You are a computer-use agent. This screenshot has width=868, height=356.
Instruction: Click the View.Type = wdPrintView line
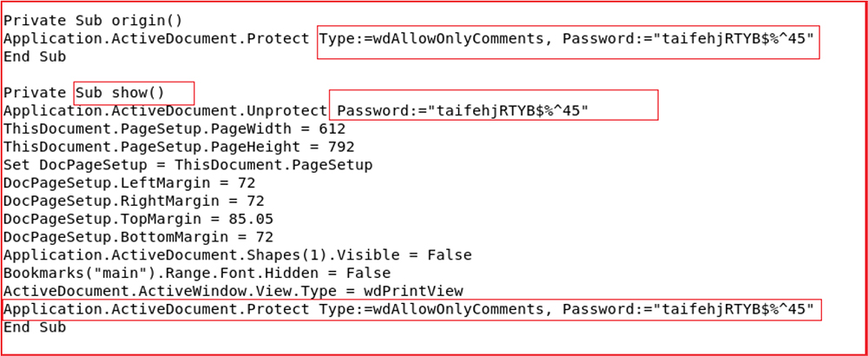tap(233, 291)
